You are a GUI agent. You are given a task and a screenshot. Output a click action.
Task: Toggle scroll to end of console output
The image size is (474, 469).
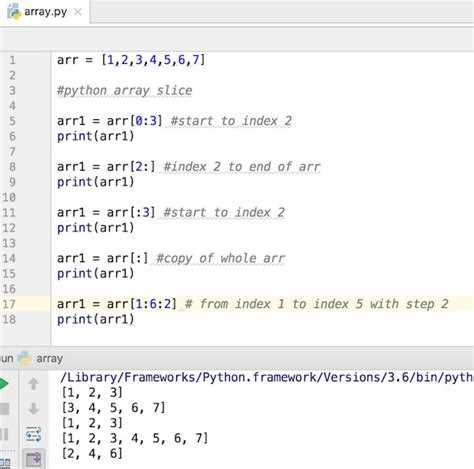coord(33,459)
